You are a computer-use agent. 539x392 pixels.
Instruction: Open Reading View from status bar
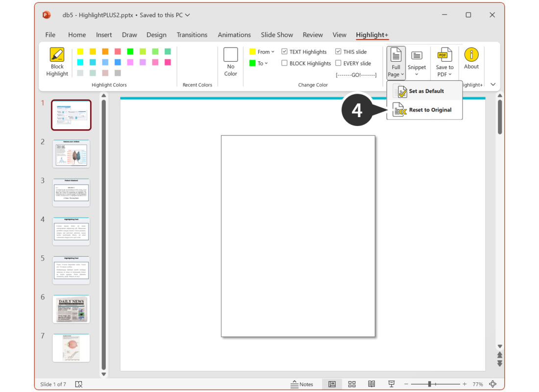click(x=372, y=384)
